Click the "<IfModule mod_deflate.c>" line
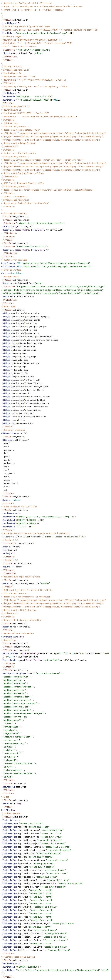 [x=15, y=643]
